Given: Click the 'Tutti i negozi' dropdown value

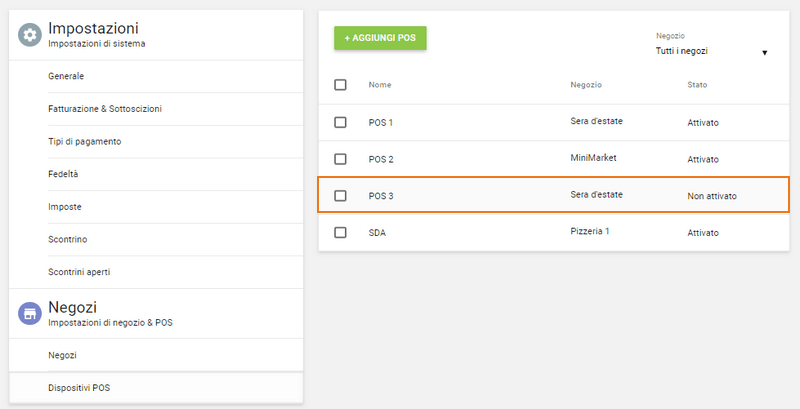Looking at the screenshot, I should 690,51.
